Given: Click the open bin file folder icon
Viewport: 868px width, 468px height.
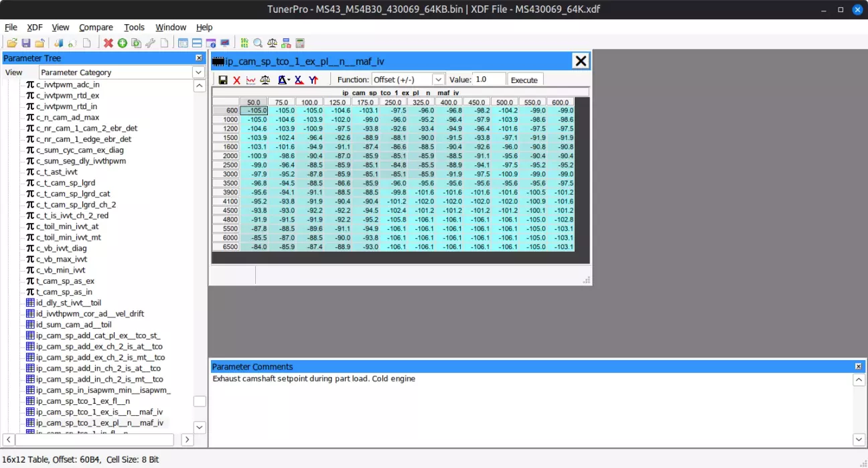Looking at the screenshot, I should (11, 44).
